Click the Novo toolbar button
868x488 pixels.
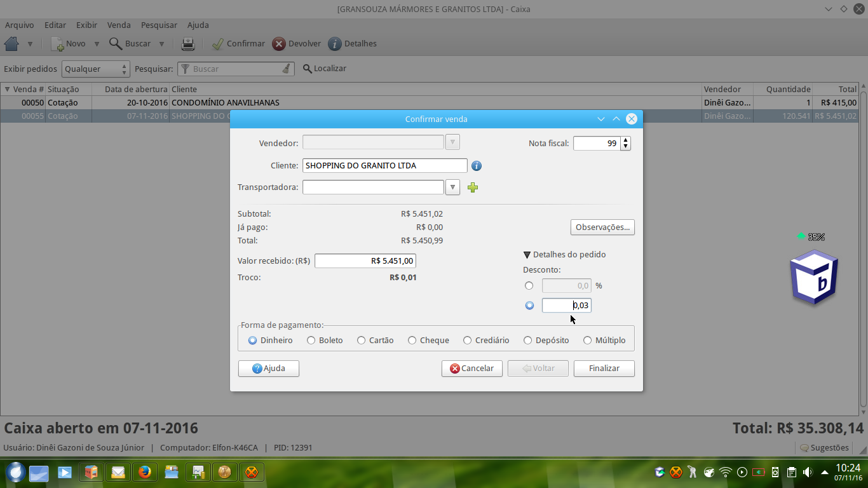pyautogui.click(x=68, y=44)
